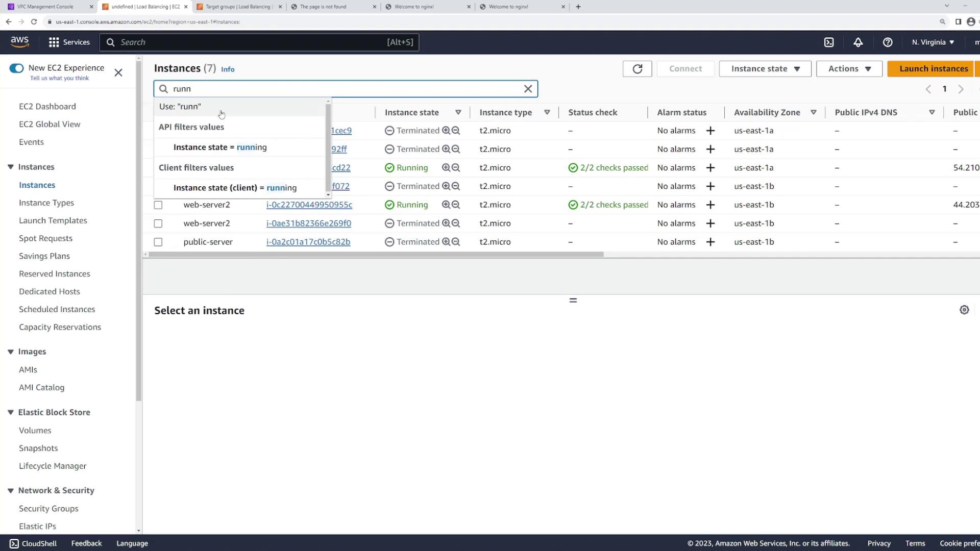980x551 pixels.
Task: Choose the "Instance state = running" filter suggestion
Action: click(220, 147)
